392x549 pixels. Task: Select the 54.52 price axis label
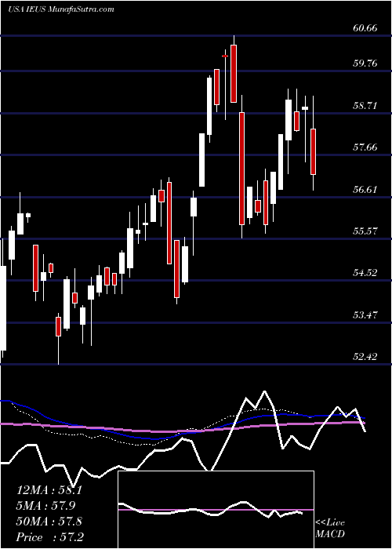[365, 273]
